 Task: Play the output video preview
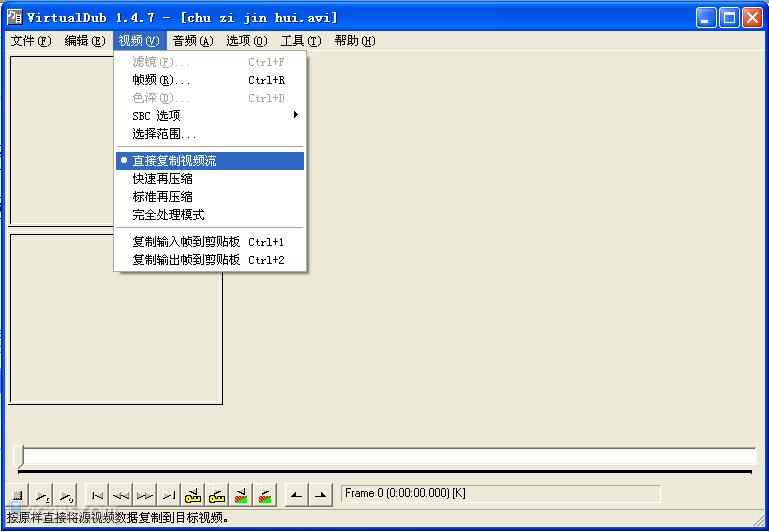(x=66, y=495)
